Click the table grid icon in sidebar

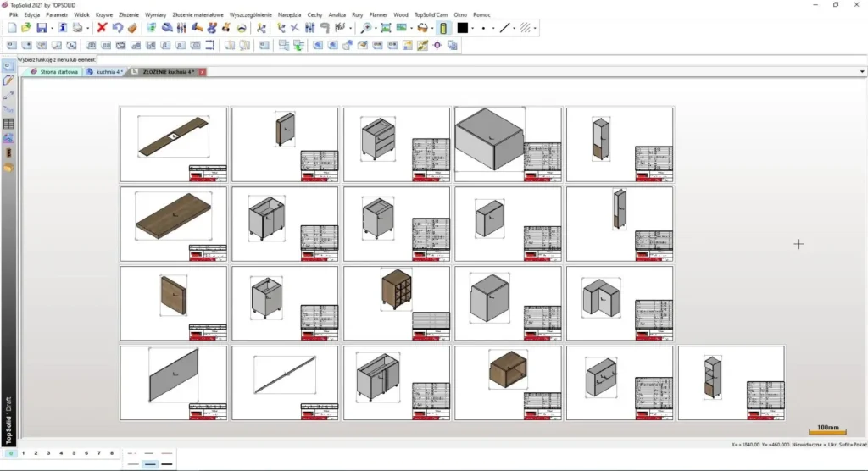(8, 124)
